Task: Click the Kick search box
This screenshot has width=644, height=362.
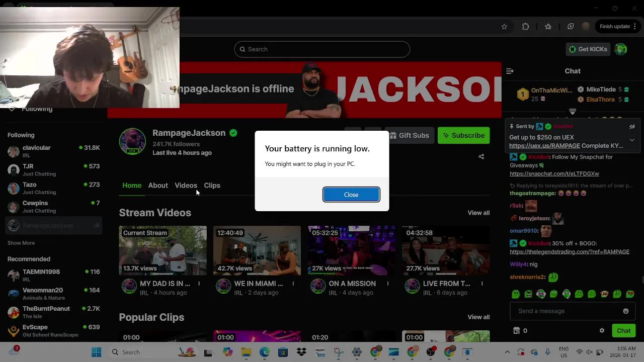Action: pos(322,49)
